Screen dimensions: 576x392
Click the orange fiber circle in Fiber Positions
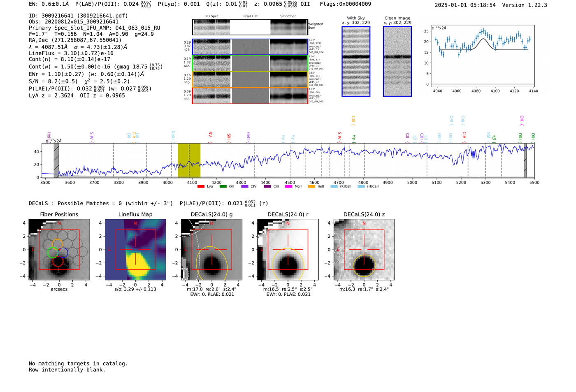(x=58, y=244)
